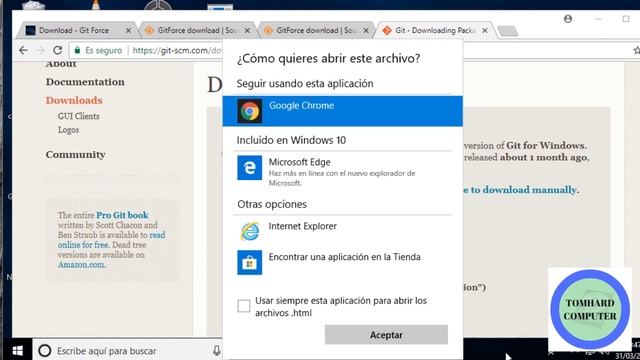This screenshot has height=360, width=640.
Task: Go back with Chrome's back arrow
Action: tap(23, 50)
